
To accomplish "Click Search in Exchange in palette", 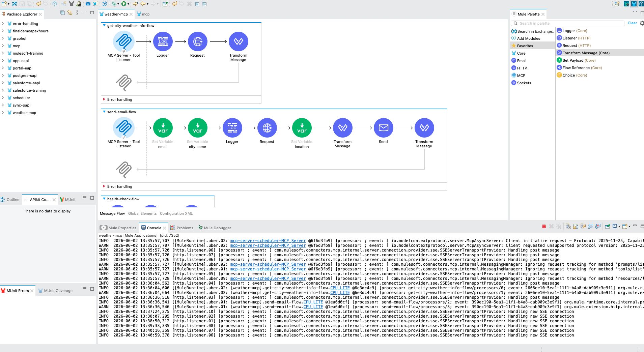I will (533, 31).
